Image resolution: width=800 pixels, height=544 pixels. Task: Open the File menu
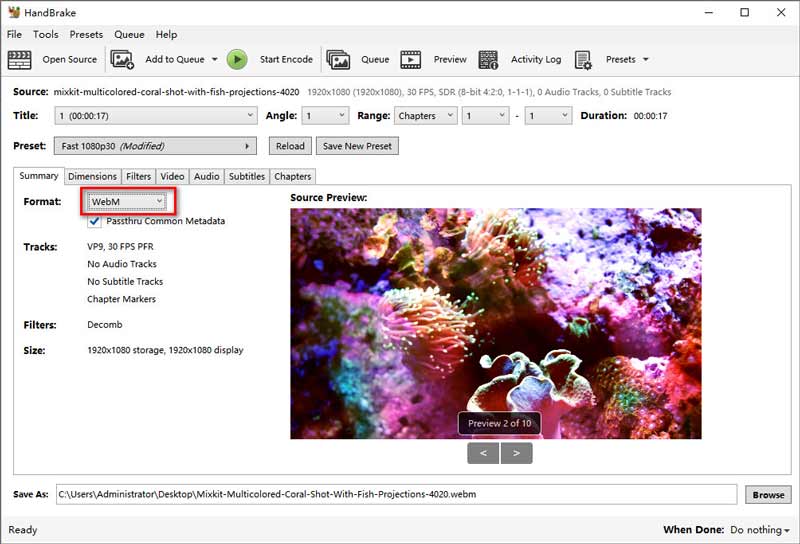click(x=14, y=34)
